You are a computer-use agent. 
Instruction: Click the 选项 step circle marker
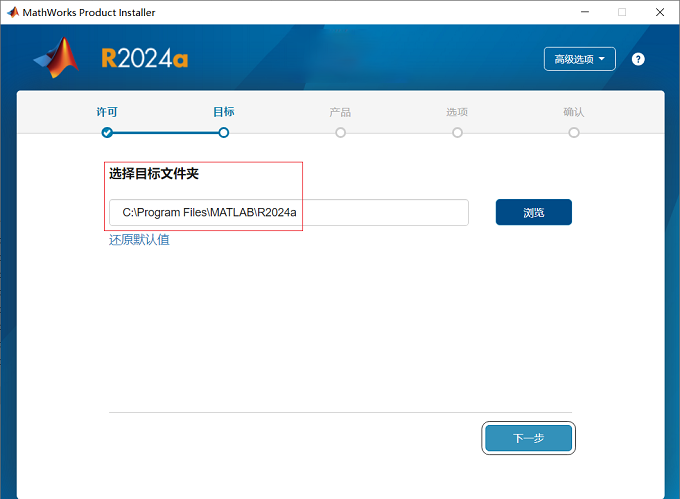click(x=457, y=133)
